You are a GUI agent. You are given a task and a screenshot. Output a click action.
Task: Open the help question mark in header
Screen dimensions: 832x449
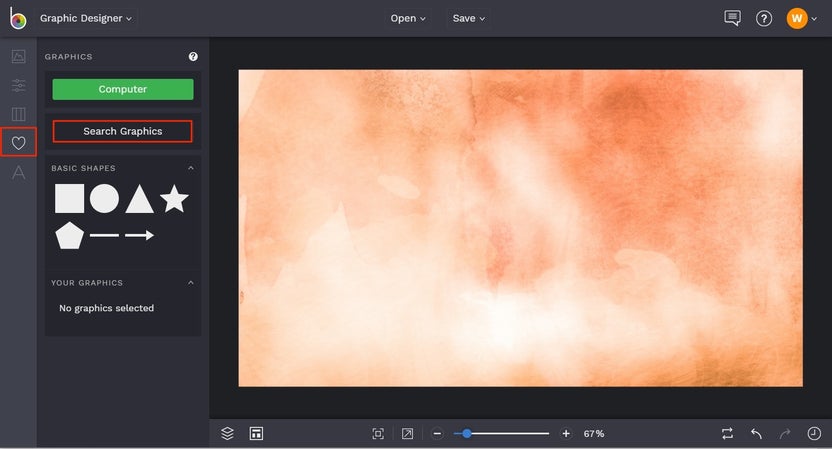pos(764,19)
